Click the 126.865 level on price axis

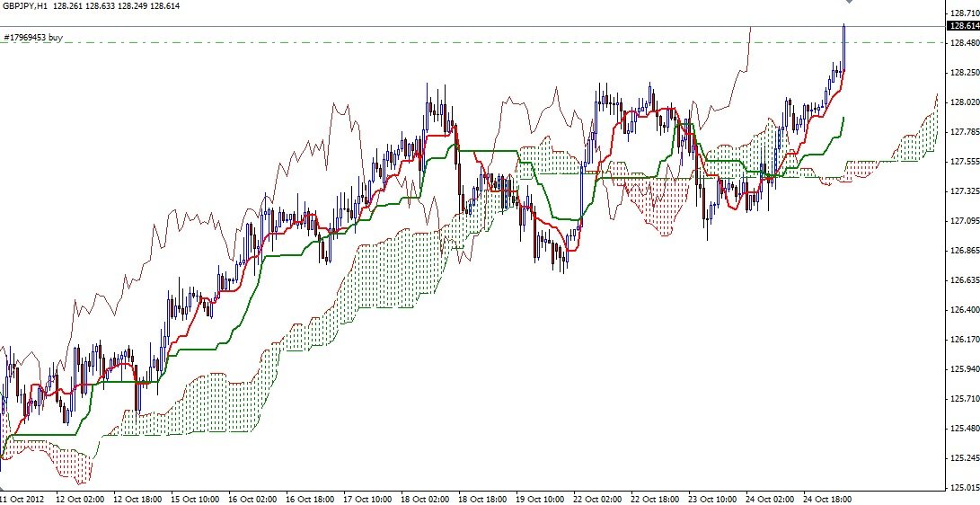pos(965,251)
